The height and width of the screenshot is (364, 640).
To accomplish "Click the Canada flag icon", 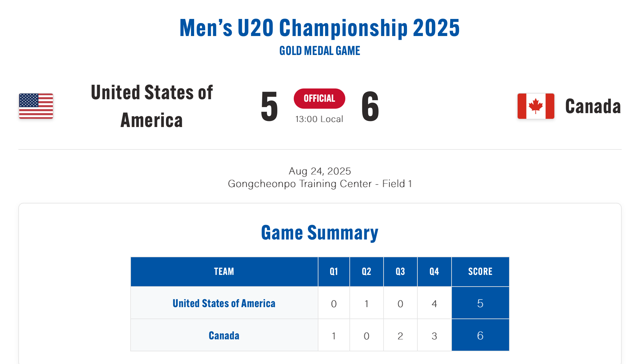I will point(536,106).
